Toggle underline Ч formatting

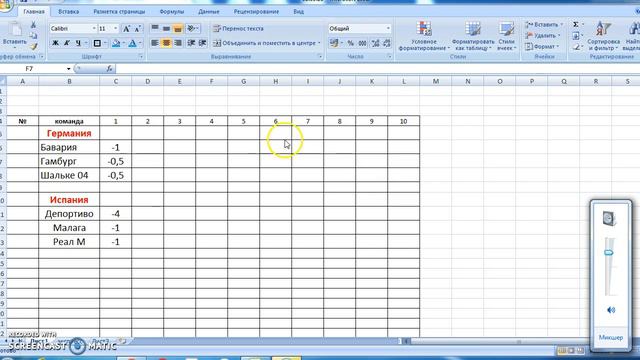point(78,43)
